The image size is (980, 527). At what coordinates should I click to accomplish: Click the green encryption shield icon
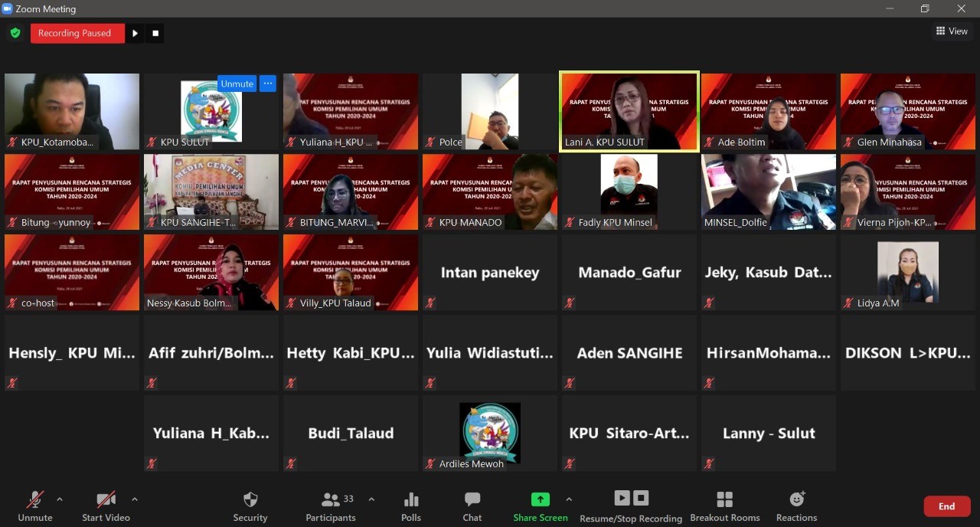[15, 33]
